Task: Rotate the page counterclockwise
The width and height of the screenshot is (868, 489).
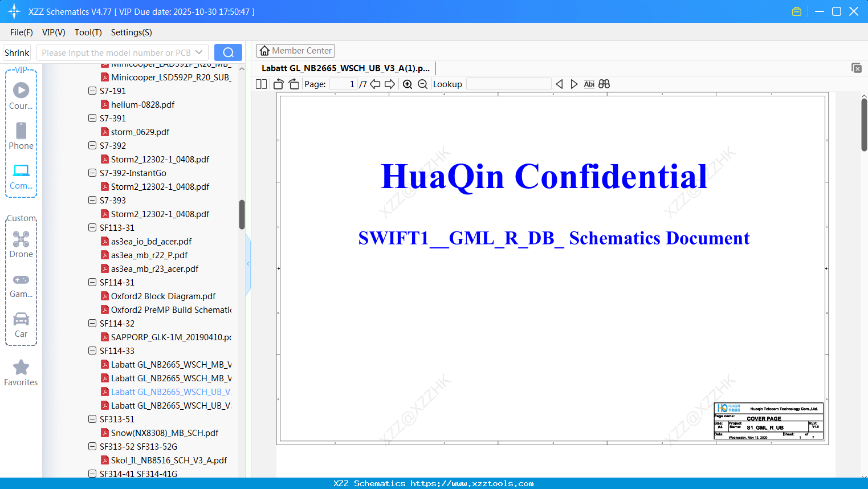Action: coord(278,84)
